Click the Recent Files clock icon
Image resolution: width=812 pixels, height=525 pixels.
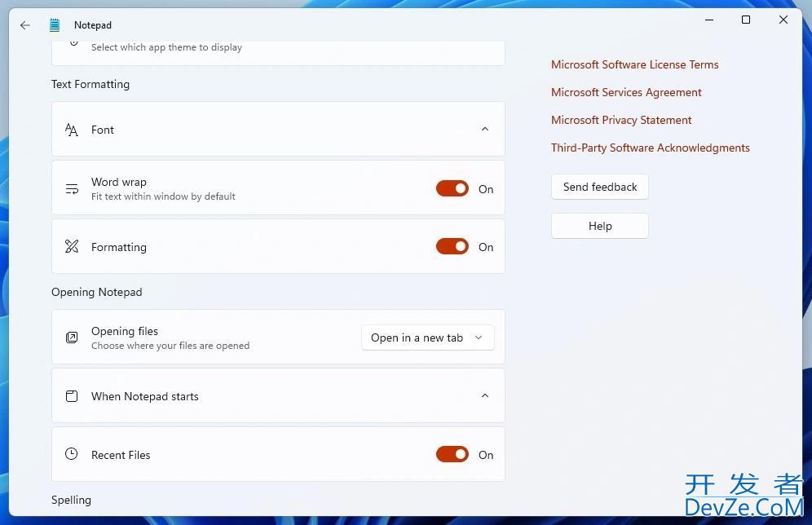[x=72, y=454]
